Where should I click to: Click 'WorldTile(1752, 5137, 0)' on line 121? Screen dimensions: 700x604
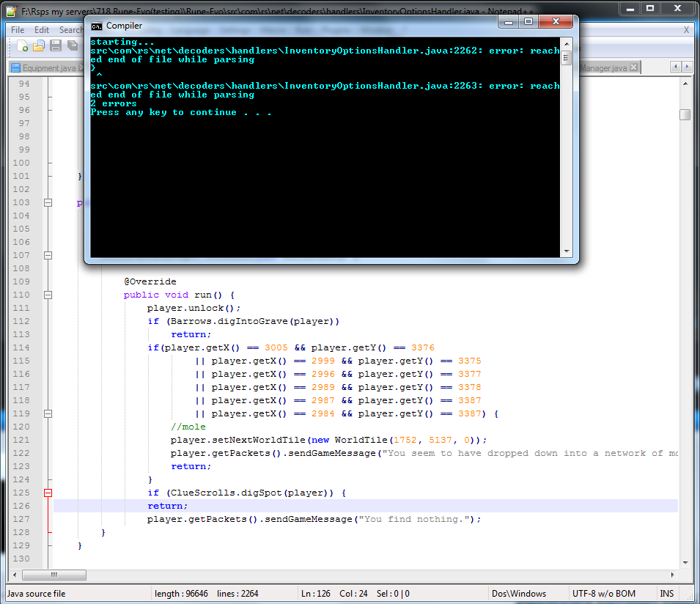click(x=407, y=440)
